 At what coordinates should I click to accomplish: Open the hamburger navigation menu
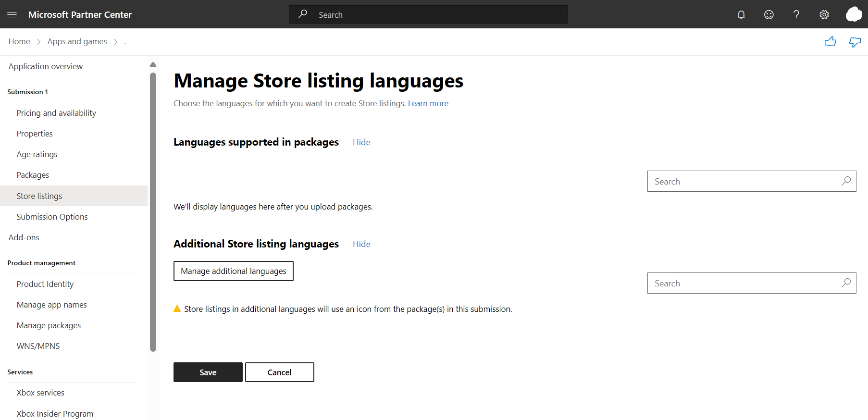click(12, 15)
